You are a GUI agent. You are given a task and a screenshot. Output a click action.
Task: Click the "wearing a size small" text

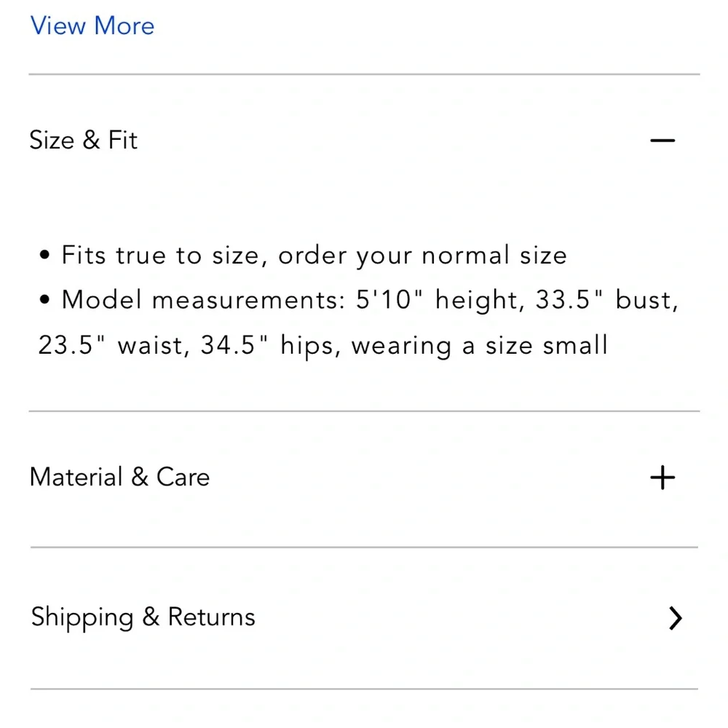pos(479,345)
